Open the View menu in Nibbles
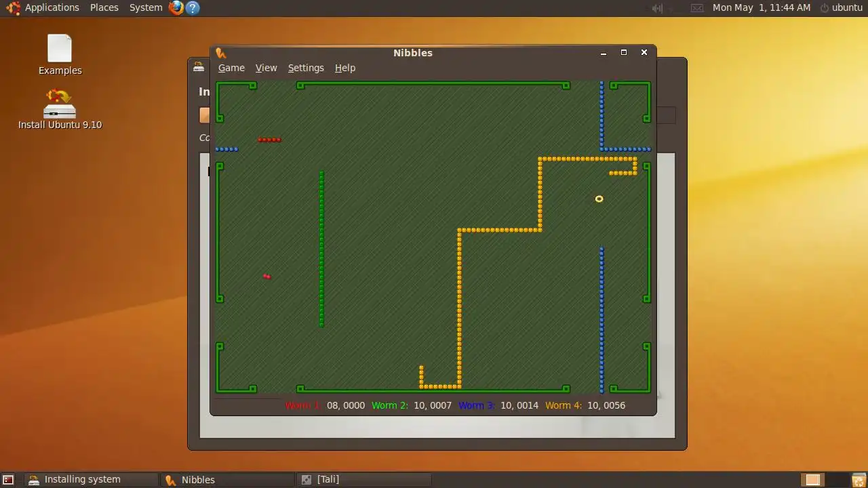Screen dimensions: 868x488 click(266, 68)
